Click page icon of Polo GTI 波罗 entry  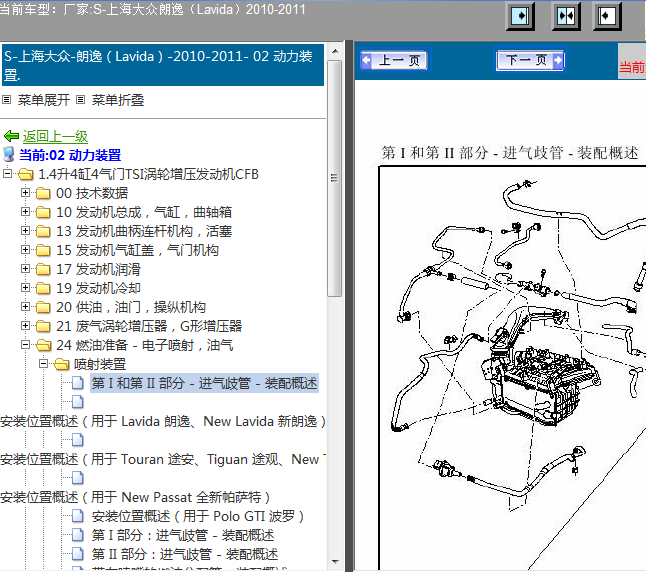78,516
